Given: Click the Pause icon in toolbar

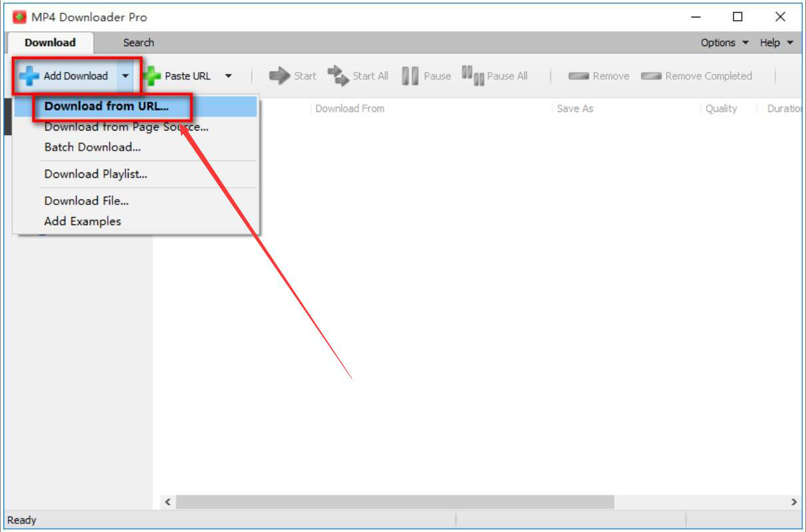Looking at the screenshot, I should point(410,76).
